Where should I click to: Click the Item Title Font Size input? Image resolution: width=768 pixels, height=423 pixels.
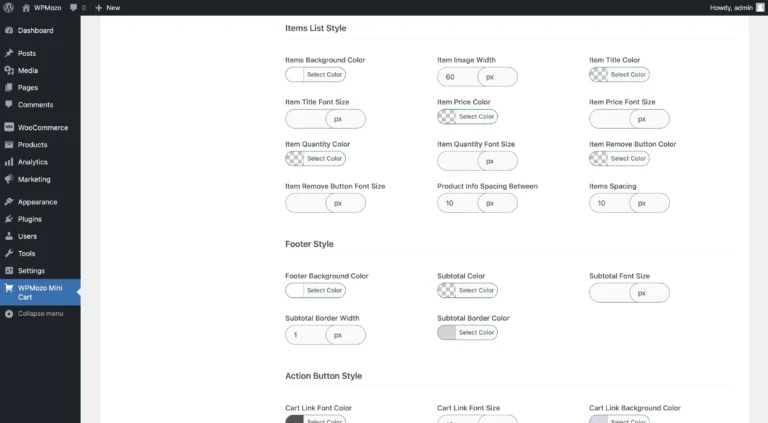click(306, 119)
